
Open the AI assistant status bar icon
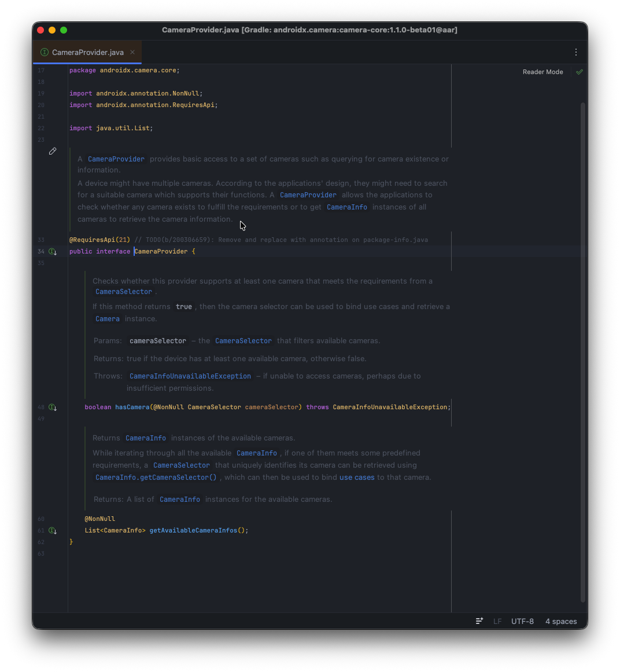click(x=479, y=621)
